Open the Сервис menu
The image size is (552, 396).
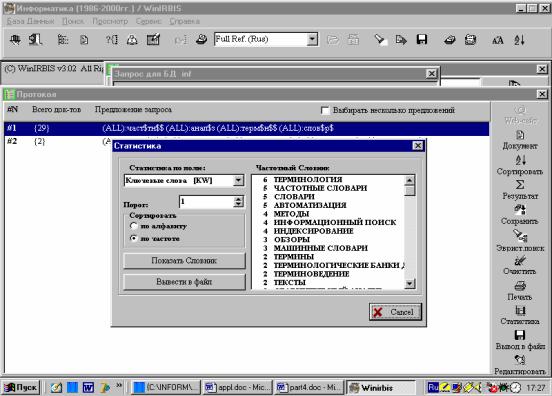click(x=149, y=21)
